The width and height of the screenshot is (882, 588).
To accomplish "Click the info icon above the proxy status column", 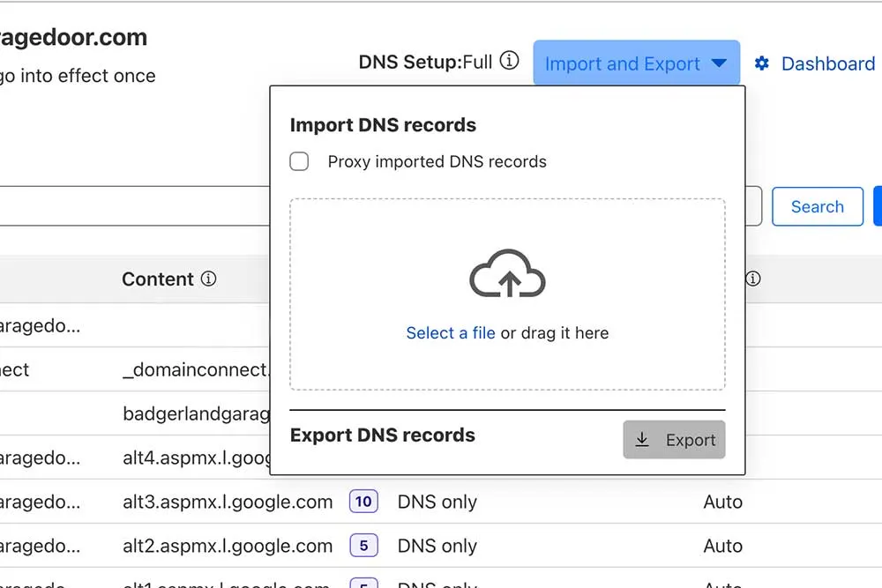I will point(752,279).
